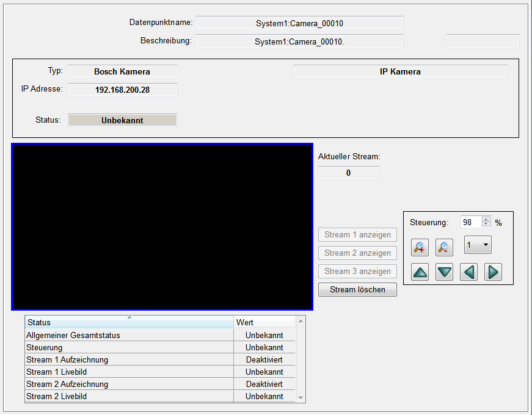Decrease Steuerung percentage with spinner down arrow
Viewport: 532px width, 415px height.
click(x=486, y=225)
